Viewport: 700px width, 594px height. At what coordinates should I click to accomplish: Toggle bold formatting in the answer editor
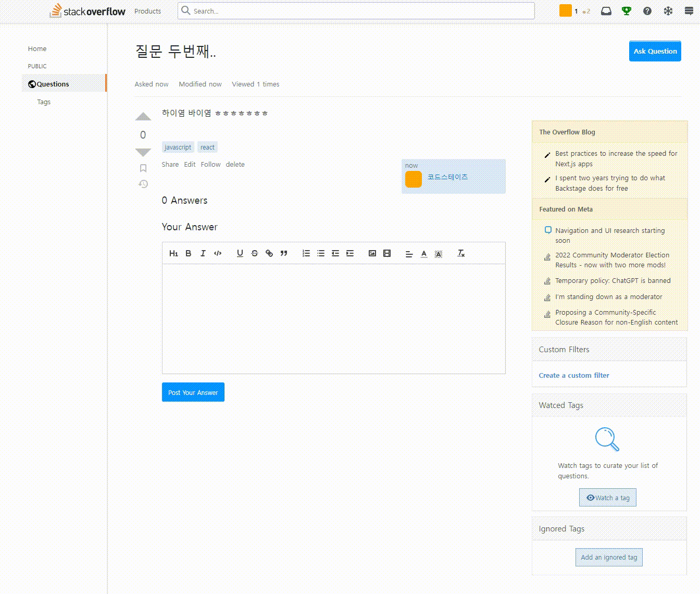click(189, 253)
